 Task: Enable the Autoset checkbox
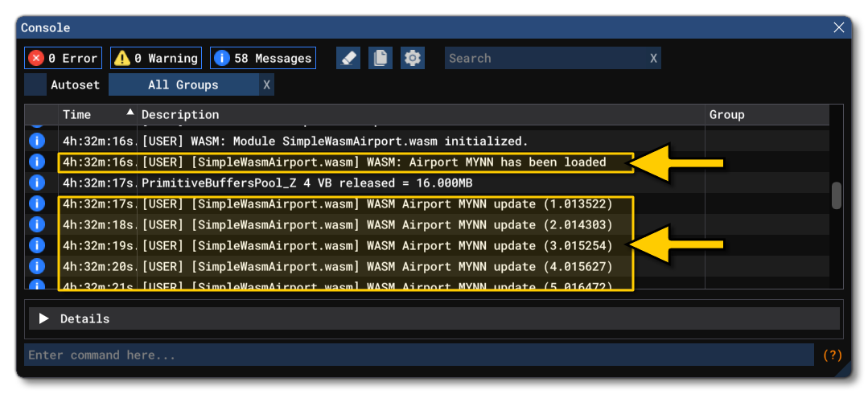pos(35,84)
